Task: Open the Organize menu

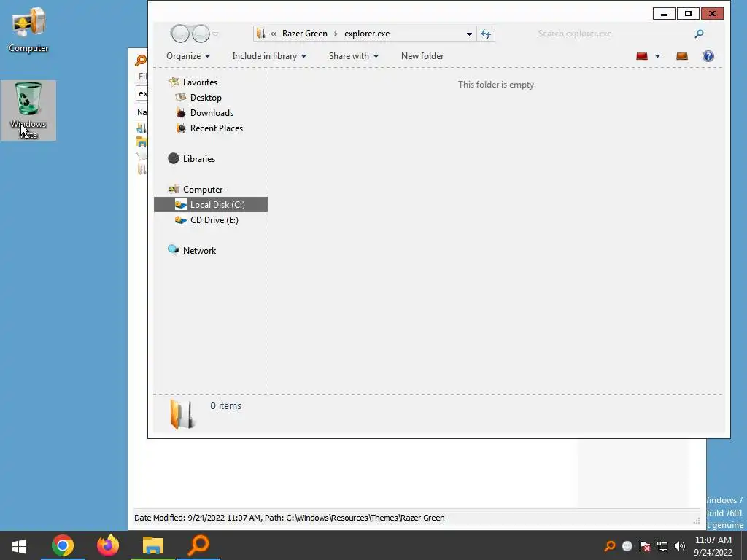Action: 188,56
